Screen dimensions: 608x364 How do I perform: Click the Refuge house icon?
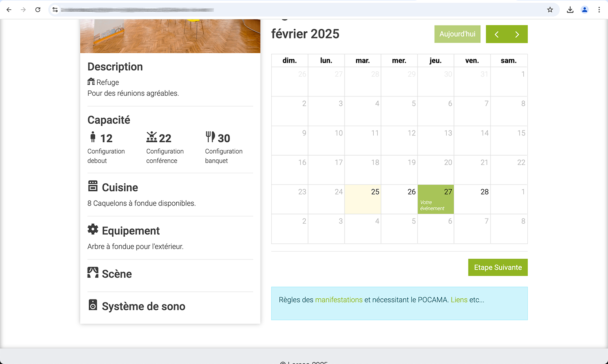click(x=91, y=82)
